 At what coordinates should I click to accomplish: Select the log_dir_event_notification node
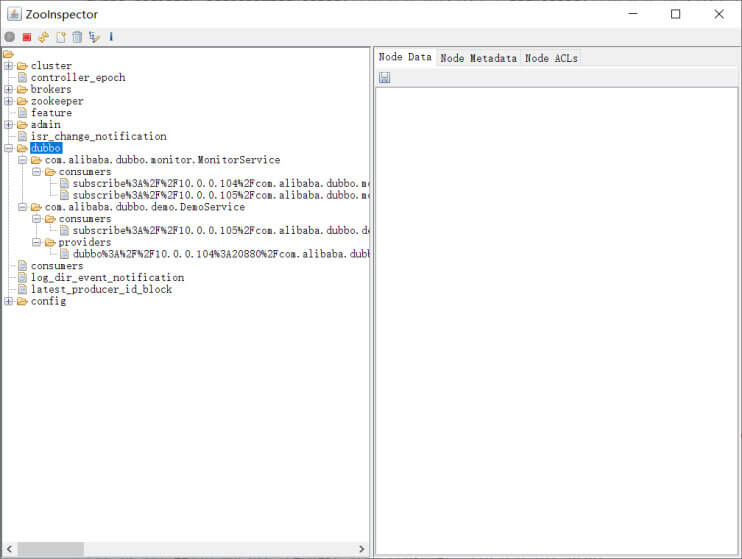click(107, 277)
